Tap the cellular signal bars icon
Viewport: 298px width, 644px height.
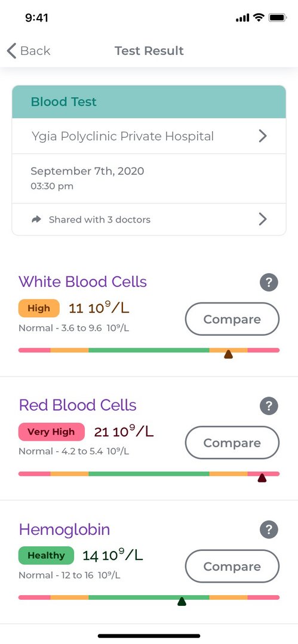(x=242, y=18)
